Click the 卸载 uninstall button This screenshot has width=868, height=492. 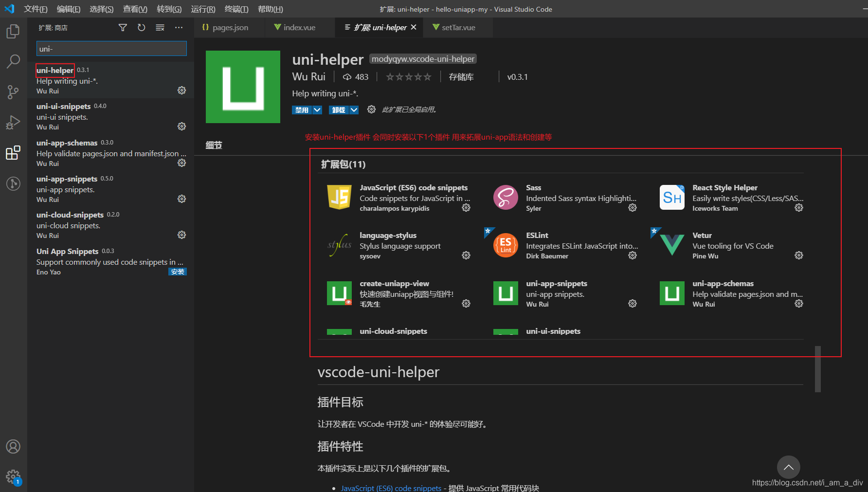click(339, 110)
